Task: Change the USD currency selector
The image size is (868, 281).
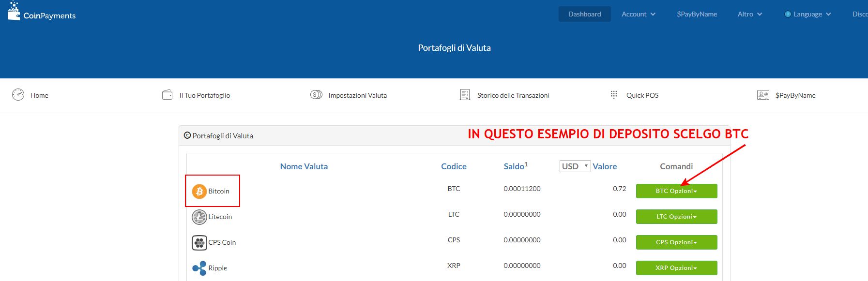Action: pyautogui.click(x=575, y=166)
